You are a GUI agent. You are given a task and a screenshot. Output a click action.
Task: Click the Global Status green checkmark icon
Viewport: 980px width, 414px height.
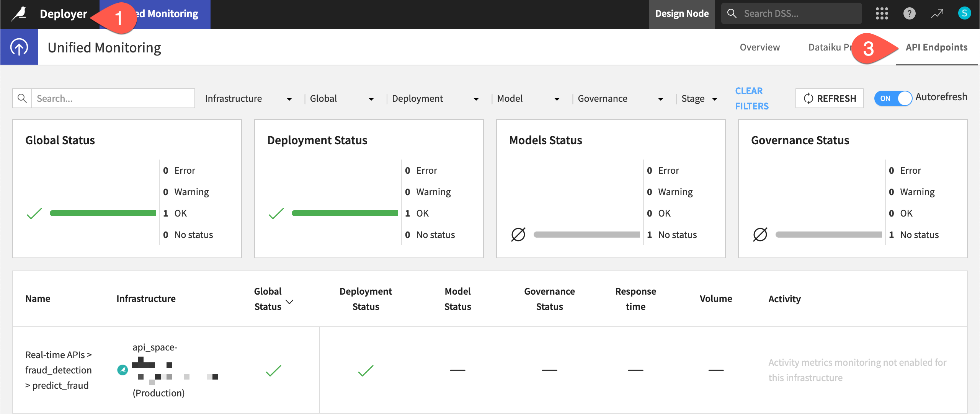click(x=34, y=213)
